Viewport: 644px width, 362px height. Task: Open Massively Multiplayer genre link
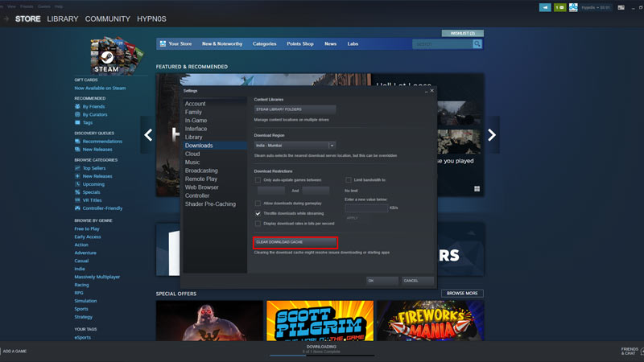coord(97,277)
